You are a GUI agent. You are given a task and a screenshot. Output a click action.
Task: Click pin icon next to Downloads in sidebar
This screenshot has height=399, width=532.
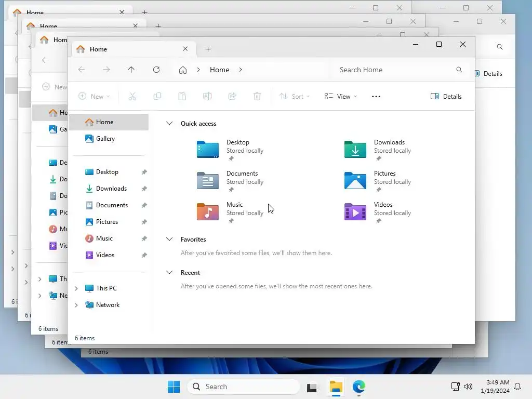click(x=144, y=189)
